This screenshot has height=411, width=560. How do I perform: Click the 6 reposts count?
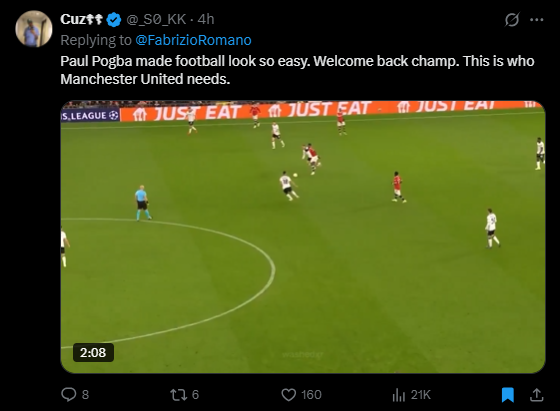pyautogui.click(x=195, y=395)
